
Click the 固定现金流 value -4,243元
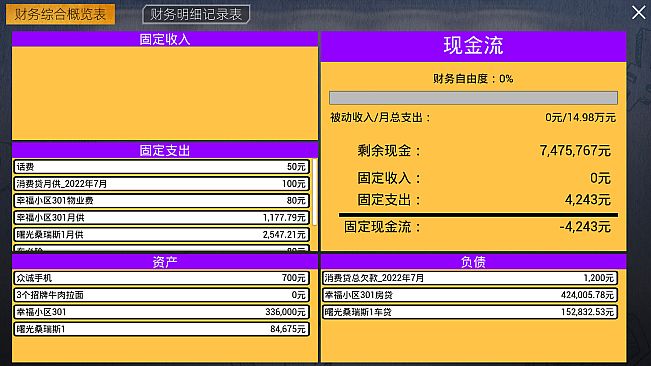tap(585, 227)
